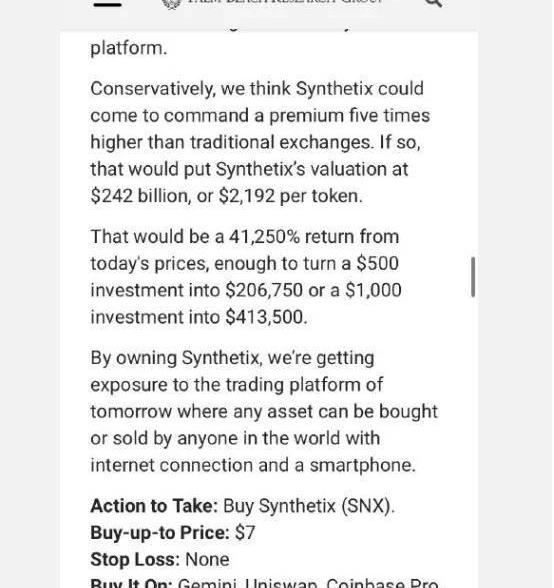
Task: Click the Palm Beach Research Group header title
Action: point(284,2)
